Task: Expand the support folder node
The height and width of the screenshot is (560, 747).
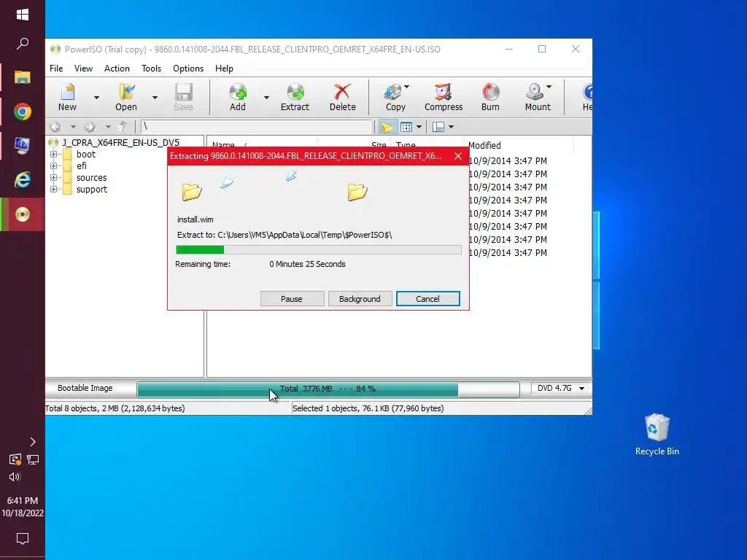Action: 53,189
